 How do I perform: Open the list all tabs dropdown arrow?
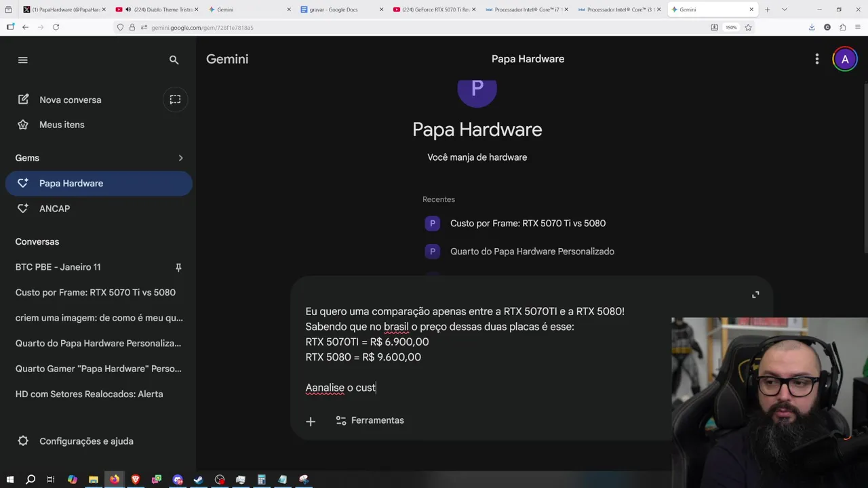click(785, 9)
